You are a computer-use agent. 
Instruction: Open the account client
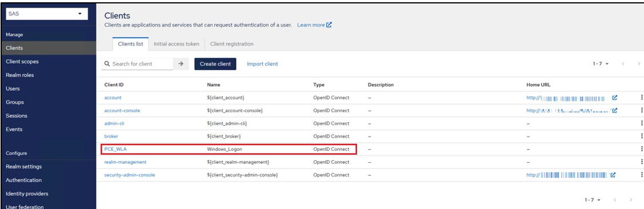click(113, 98)
